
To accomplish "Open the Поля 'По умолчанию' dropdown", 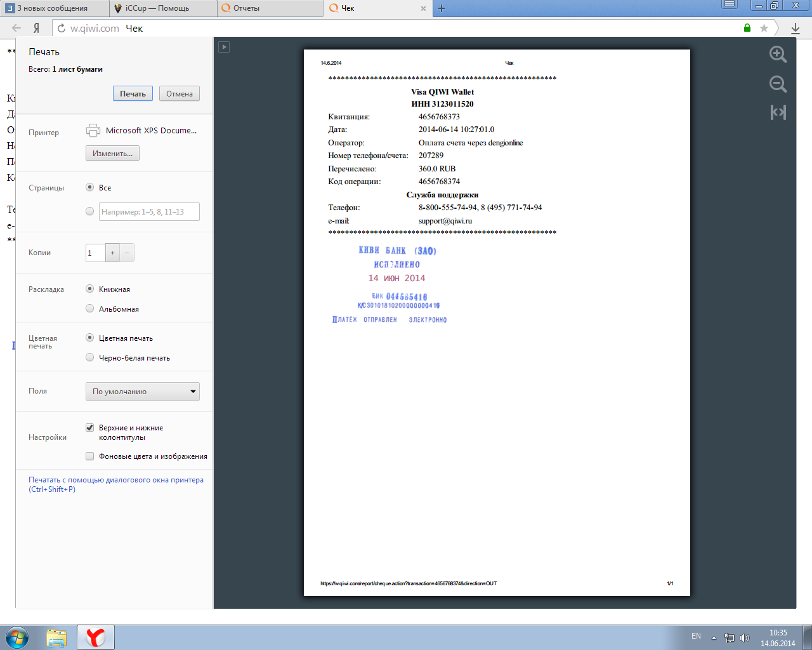I will click(x=143, y=391).
